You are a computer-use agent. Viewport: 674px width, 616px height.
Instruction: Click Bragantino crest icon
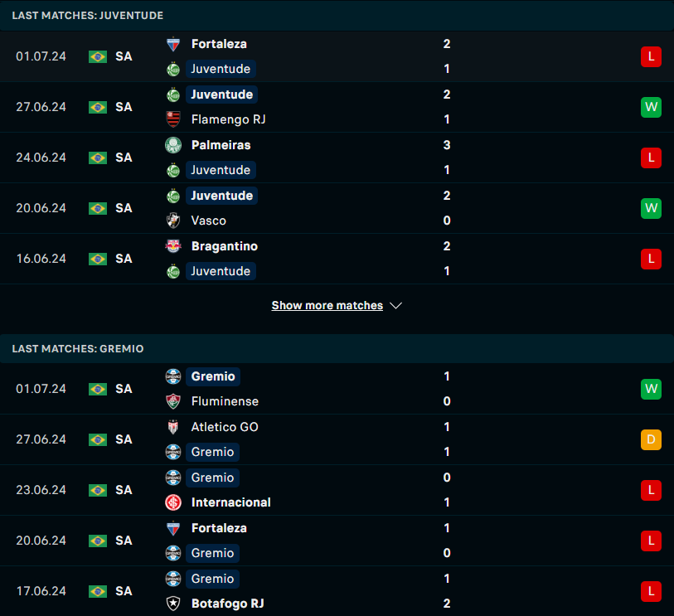coord(173,246)
